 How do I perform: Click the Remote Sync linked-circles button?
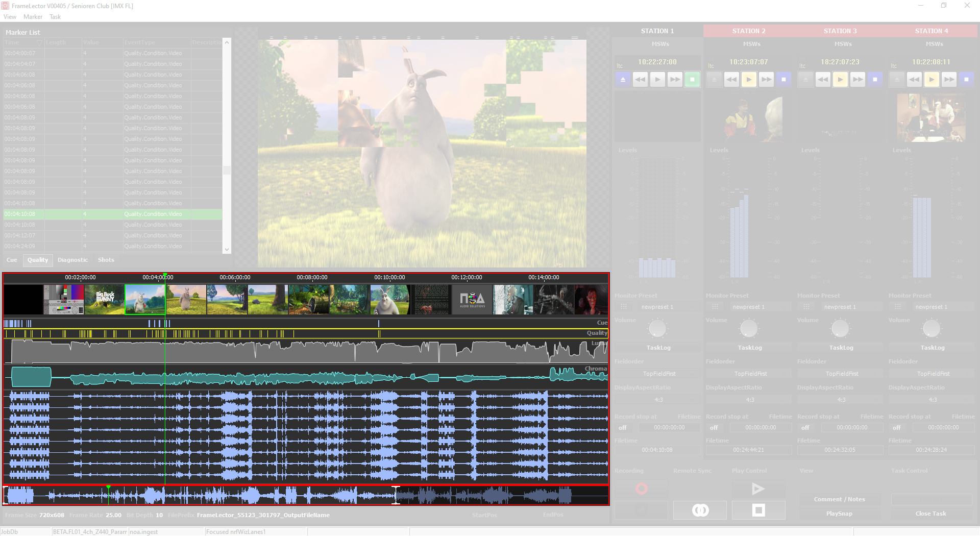click(x=700, y=510)
